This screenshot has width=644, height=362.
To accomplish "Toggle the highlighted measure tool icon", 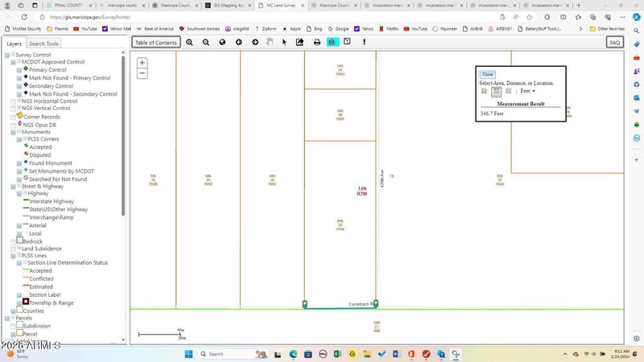I will coord(332,43).
